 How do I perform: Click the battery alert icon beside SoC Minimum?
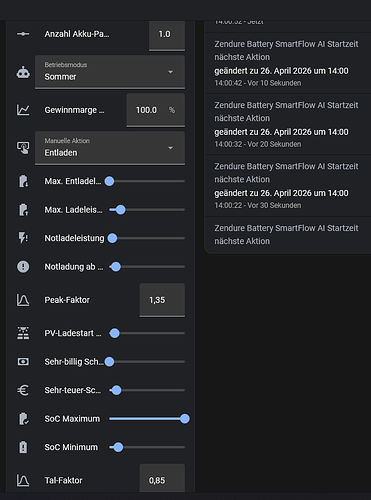pyautogui.click(x=23, y=447)
